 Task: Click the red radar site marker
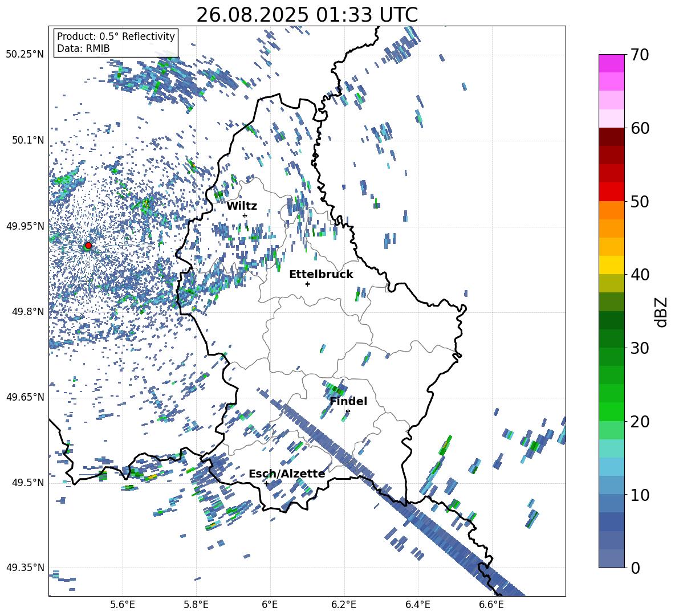click(88, 245)
